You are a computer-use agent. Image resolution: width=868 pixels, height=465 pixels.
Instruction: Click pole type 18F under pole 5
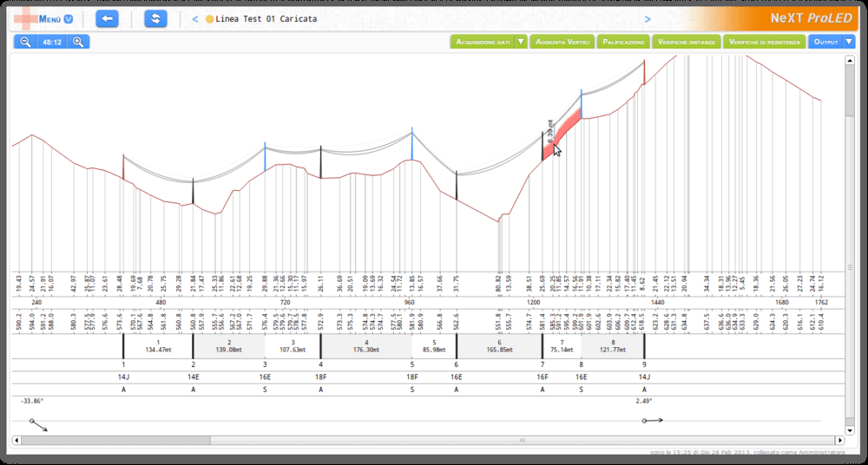(411, 377)
